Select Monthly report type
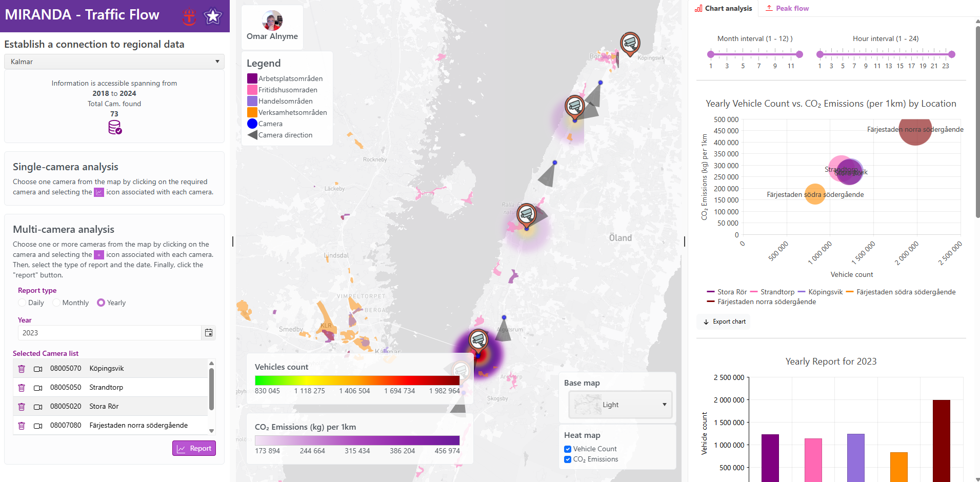 56,303
